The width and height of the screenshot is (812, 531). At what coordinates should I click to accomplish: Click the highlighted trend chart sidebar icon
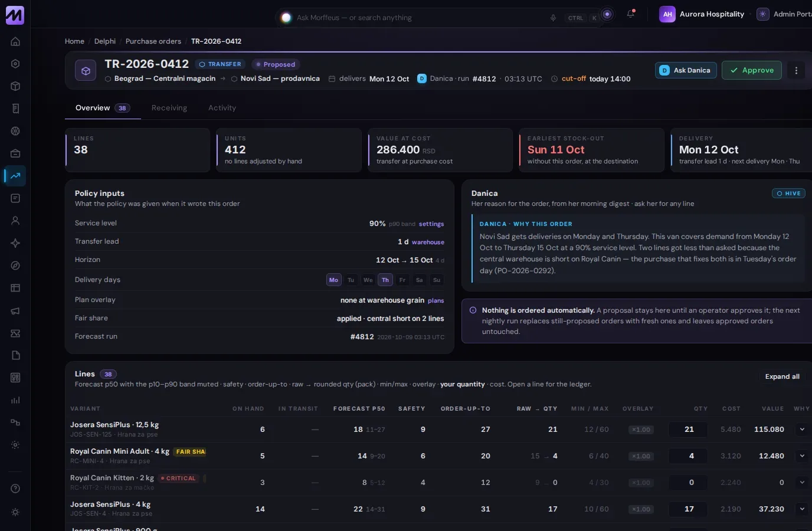[x=15, y=176]
